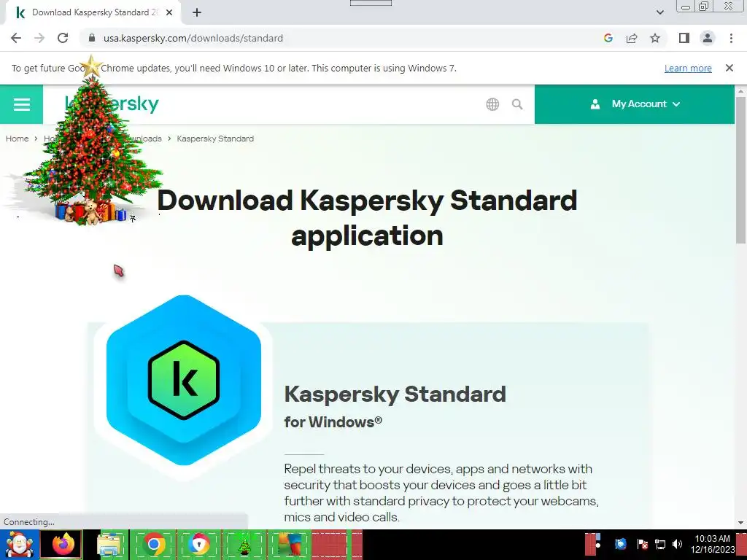Expand the My Account dropdown
The image size is (747, 560).
[x=635, y=104]
